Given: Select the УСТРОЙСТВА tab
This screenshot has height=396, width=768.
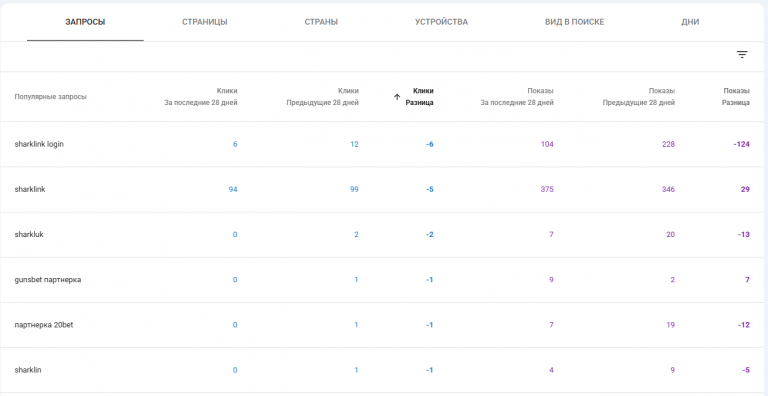Looking at the screenshot, I should tap(441, 22).
